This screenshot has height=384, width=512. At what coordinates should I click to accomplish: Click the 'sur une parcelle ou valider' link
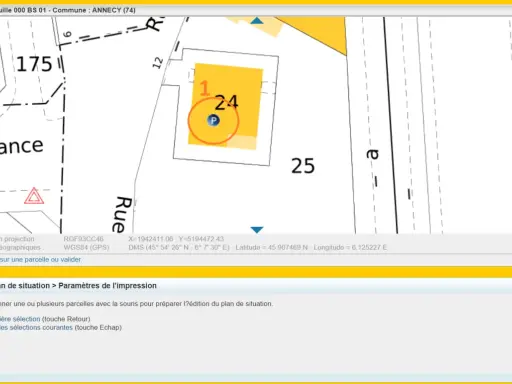[40, 259]
